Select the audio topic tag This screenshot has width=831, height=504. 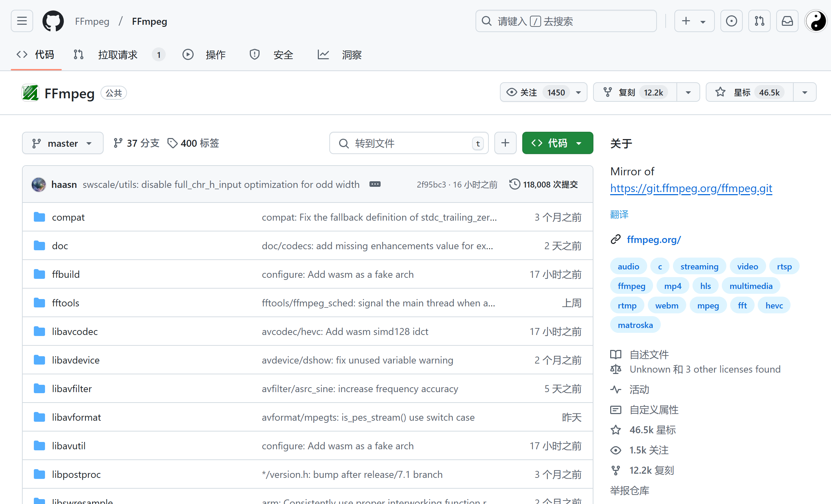pyautogui.click(x=628, y=266)
